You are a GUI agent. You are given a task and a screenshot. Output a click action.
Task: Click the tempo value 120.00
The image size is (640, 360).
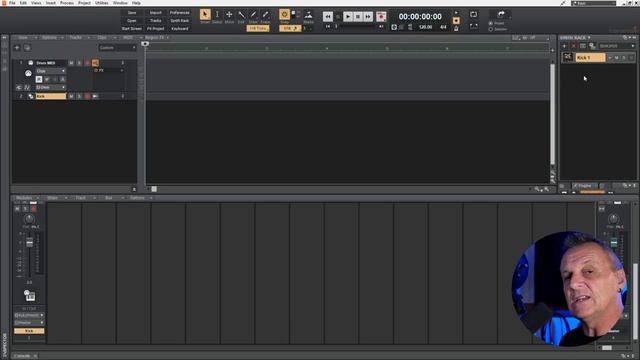(x=425, y=27)
